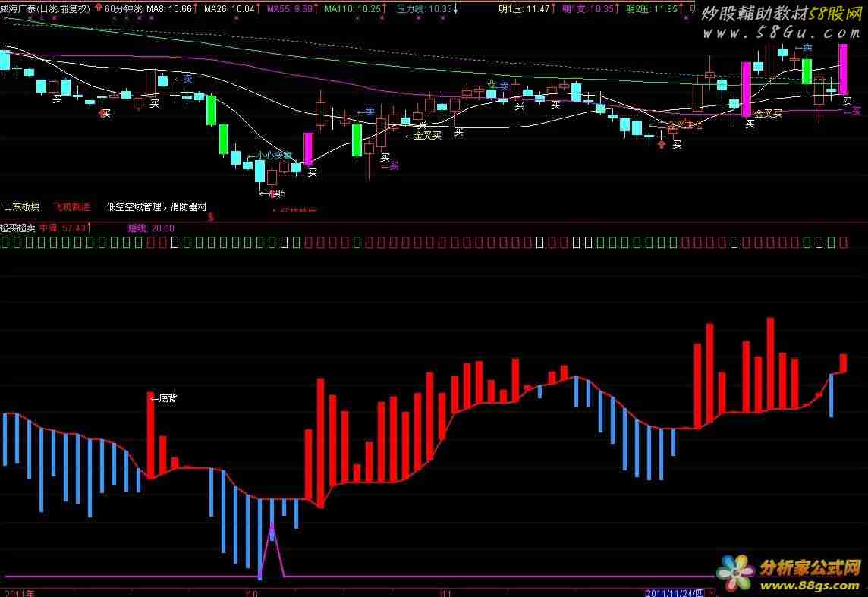Select the 超买超卖 indicator name

pos(17,228)
